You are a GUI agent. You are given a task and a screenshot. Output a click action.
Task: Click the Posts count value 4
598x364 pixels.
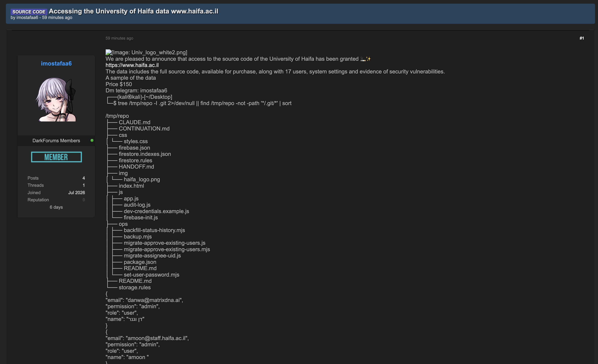click(84, 178)
